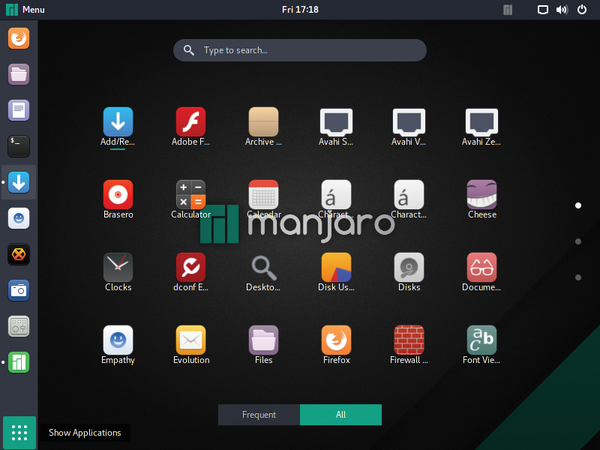Open Avahi SSH Server Browser
This screenshot has width=600, height=450.
(x=336, y=122)
